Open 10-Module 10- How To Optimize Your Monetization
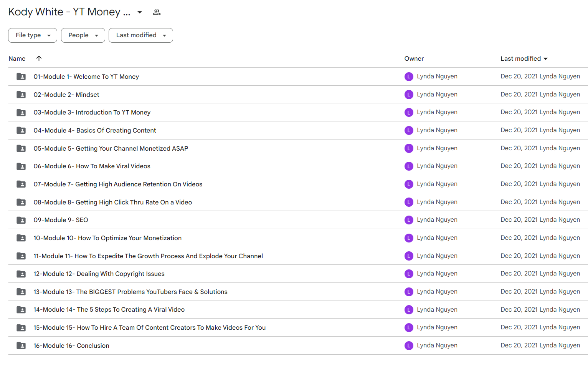The width and height of the screenshot is (588, 367). (107, 238)
